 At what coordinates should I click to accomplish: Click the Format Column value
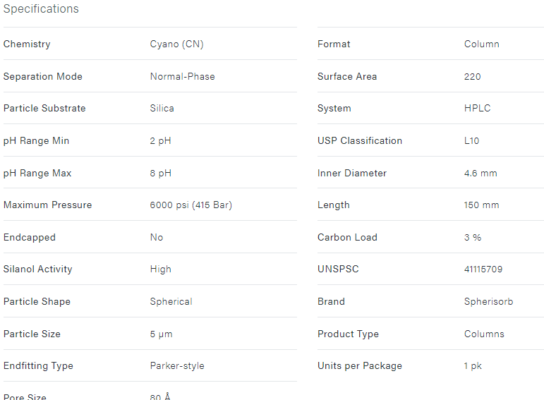pyautogui.click(x=482, y=44)
